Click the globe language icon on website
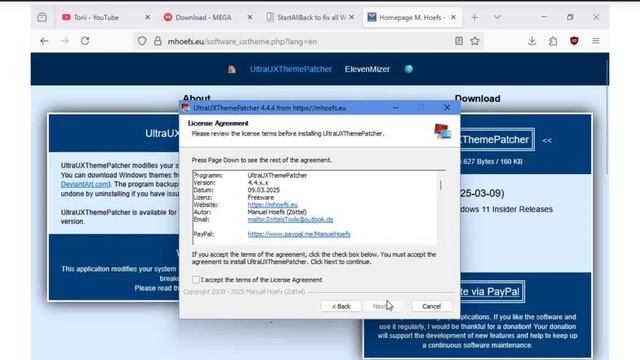Viewport: 640px width, 360px height. tap(409, 69)
